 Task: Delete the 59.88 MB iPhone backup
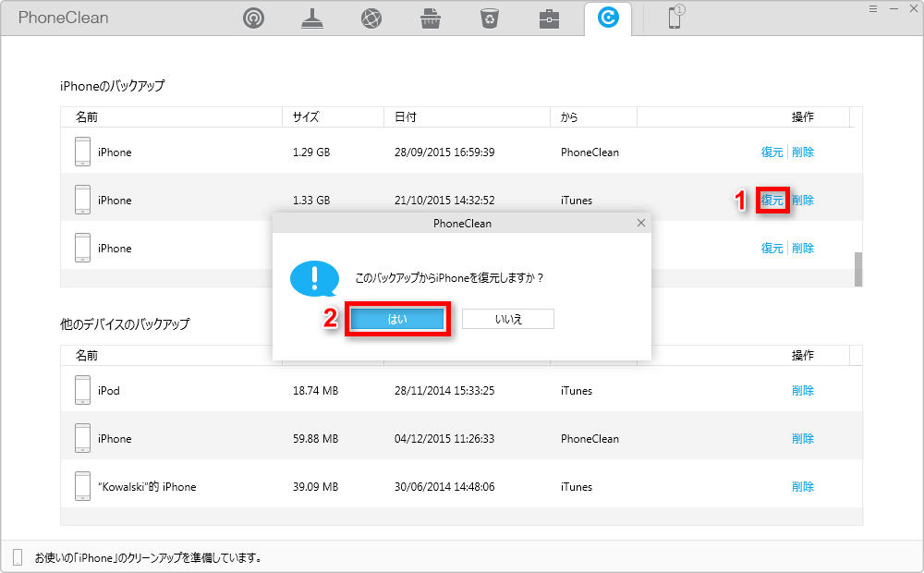tap(803, 439)
